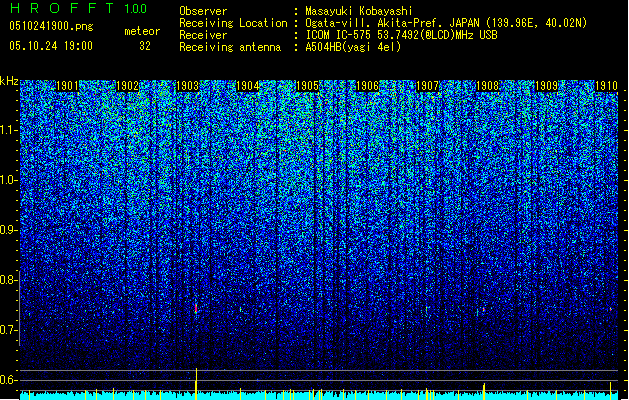Screen dimensions: 629x400
Task: Click the tall yellow spike under 1903
Action: click(196, 384)
